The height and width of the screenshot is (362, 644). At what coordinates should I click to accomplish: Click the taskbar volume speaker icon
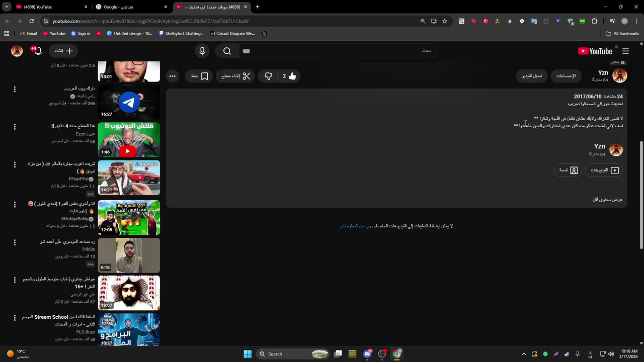[611, 354]
